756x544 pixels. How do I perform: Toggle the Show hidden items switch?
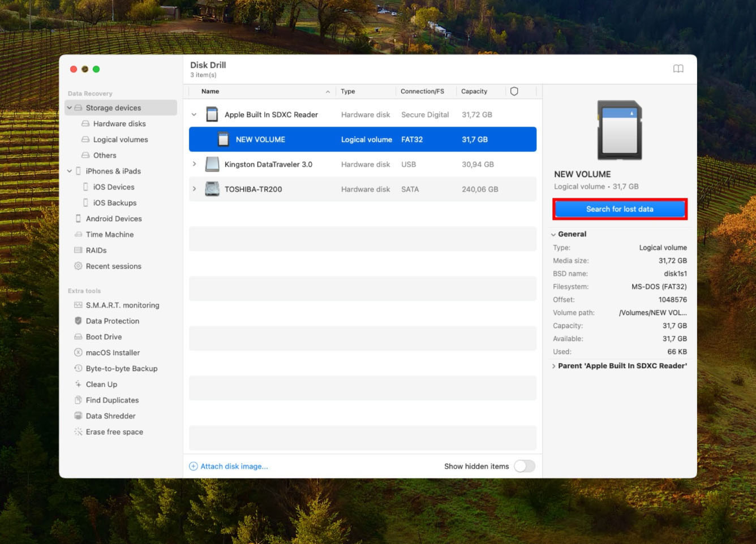[x=525, y=466]
